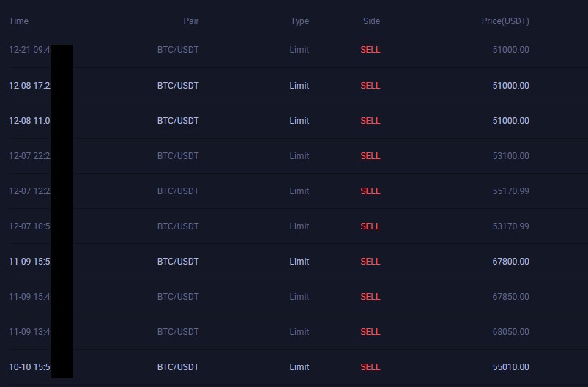Click the Type column header
The image size is (588, 387).
299,21
